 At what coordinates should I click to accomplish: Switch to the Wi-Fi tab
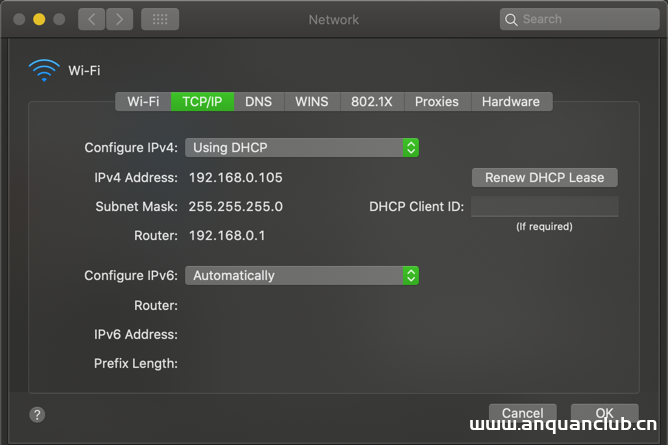pos(143,101)
